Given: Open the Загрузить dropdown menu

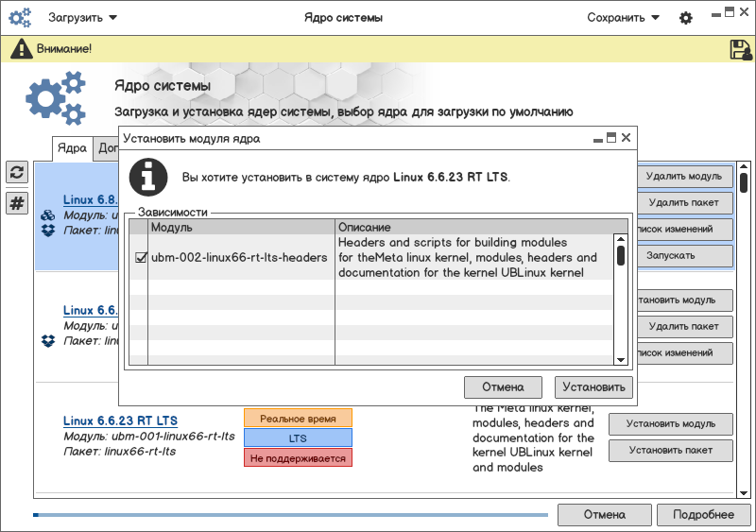Looking at the screenshot, I should pyautogui.click(x=82, y=18).
